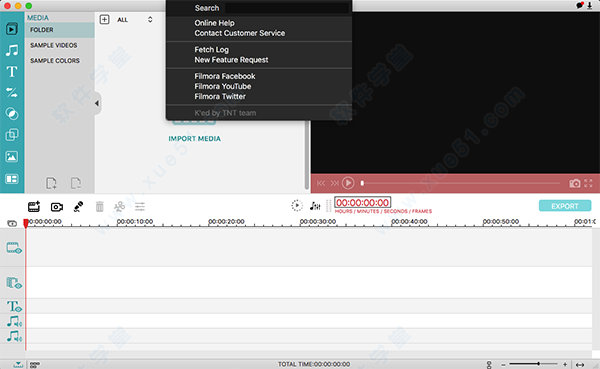Open the Split Screen layout icon
Screen dimensions: 600x369
tap(12, 179)
